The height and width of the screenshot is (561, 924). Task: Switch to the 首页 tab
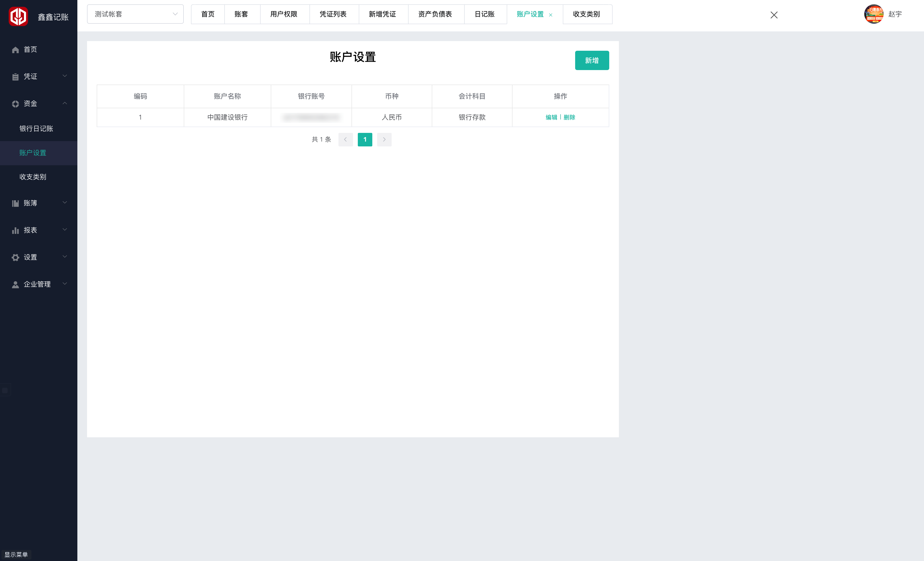(208, 14)
